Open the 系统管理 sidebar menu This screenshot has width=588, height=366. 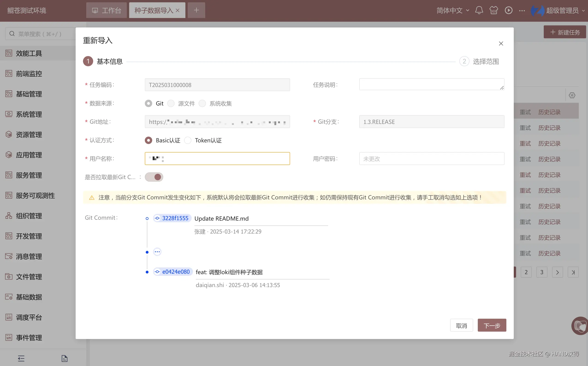(29, 114)
